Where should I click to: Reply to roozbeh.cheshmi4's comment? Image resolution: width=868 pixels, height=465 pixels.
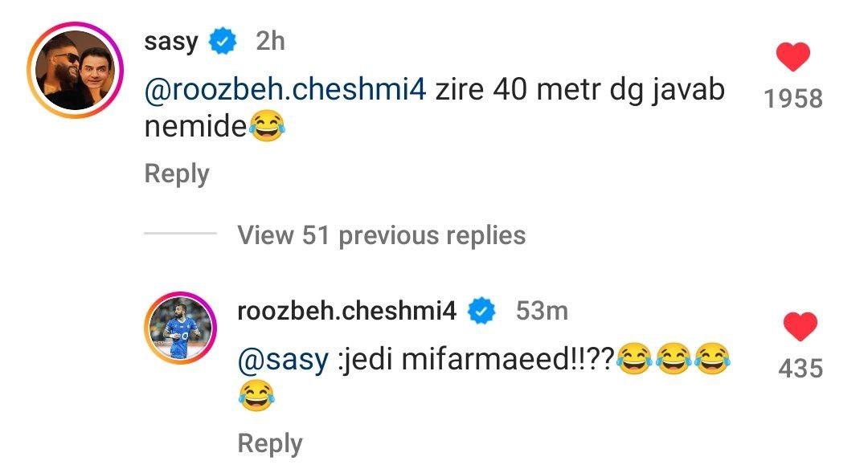click(x=269, y=442)
